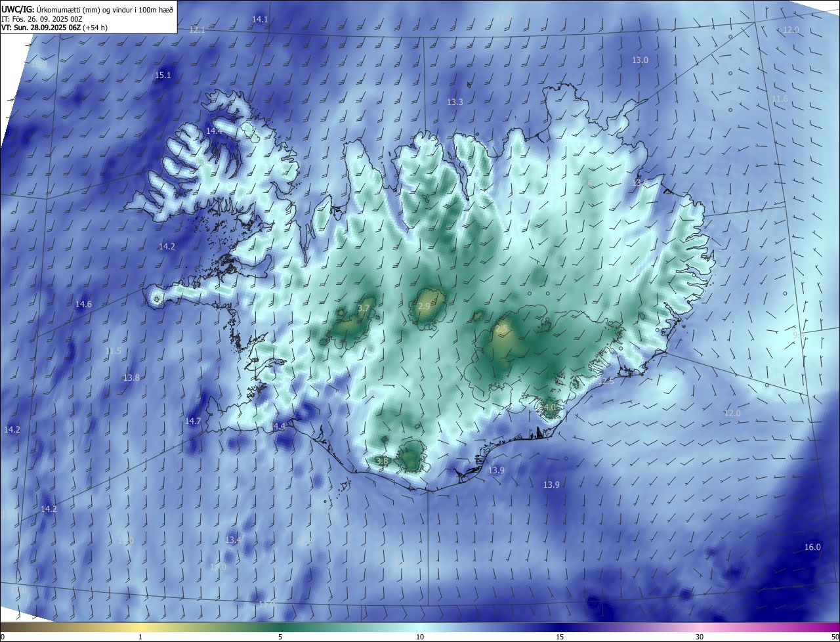Click the "13.8" value label
840x642 pixels.
coord(131,378)
